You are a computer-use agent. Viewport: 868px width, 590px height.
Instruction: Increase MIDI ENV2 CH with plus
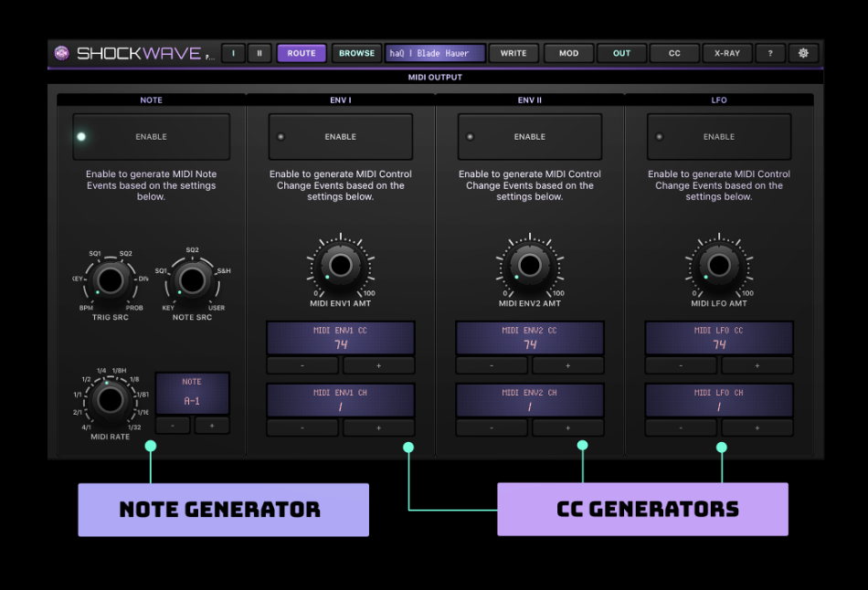(568, 427)
